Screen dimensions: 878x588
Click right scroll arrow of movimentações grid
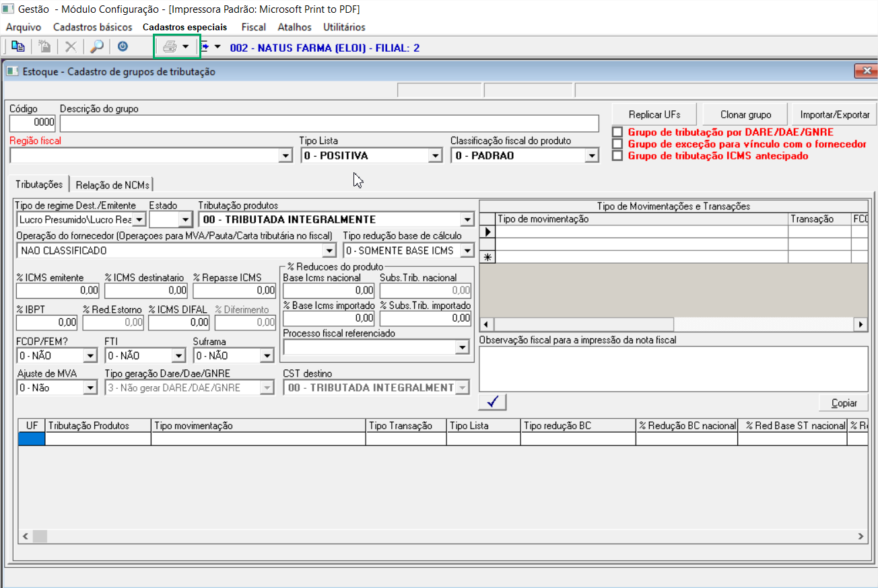tap(860, 324)
